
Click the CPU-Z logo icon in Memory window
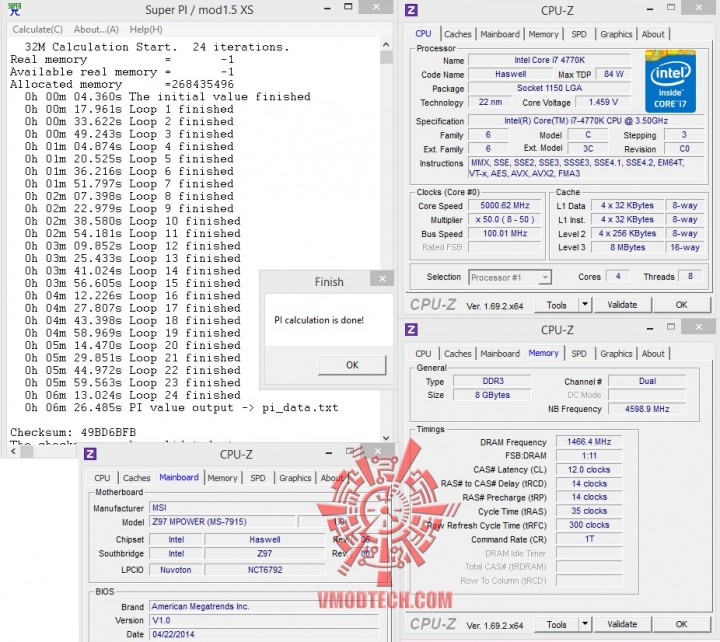coord(411,329)
